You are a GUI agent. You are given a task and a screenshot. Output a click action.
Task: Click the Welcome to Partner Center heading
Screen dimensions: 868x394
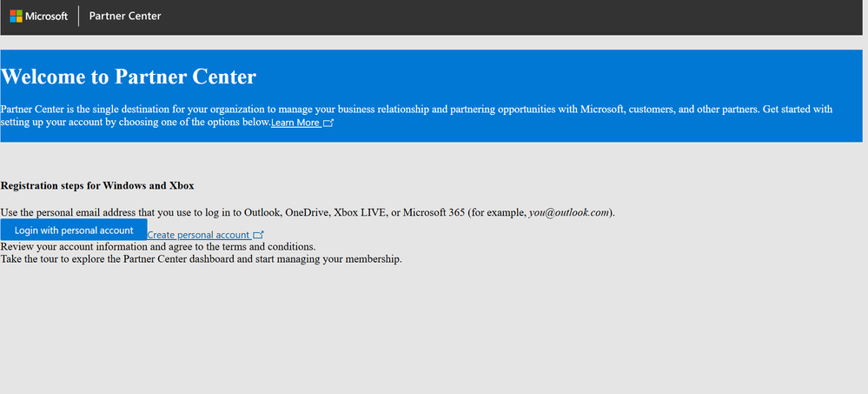(x=129, y=77)
